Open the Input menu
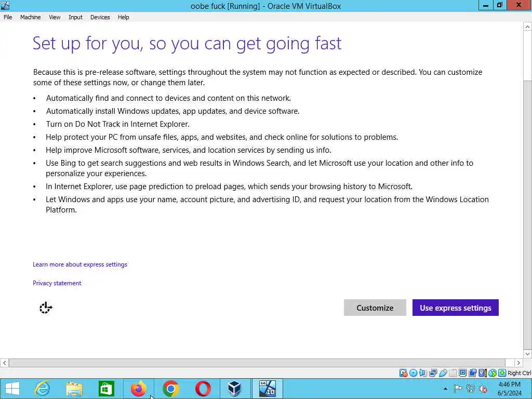Screen dimensions: 532x399 coord(75,17)
